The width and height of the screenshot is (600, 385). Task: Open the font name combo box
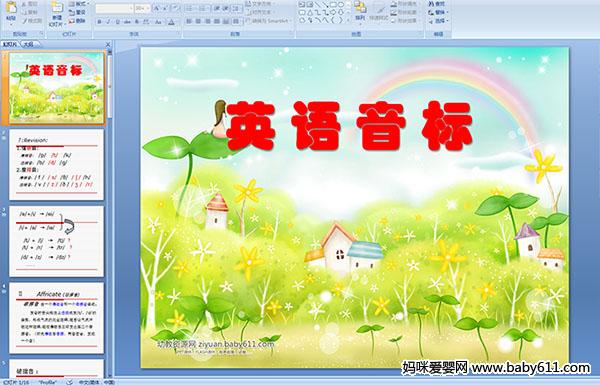click(114, 8)
